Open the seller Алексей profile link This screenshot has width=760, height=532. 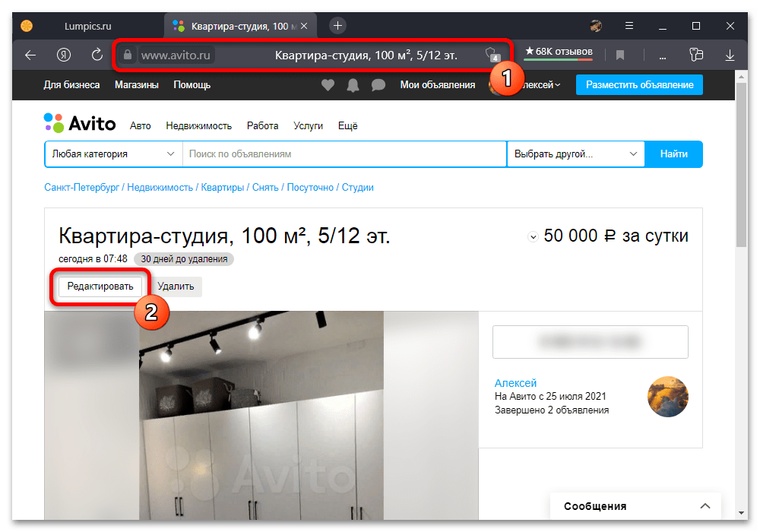pyautogui.click(x=515, y=383)
